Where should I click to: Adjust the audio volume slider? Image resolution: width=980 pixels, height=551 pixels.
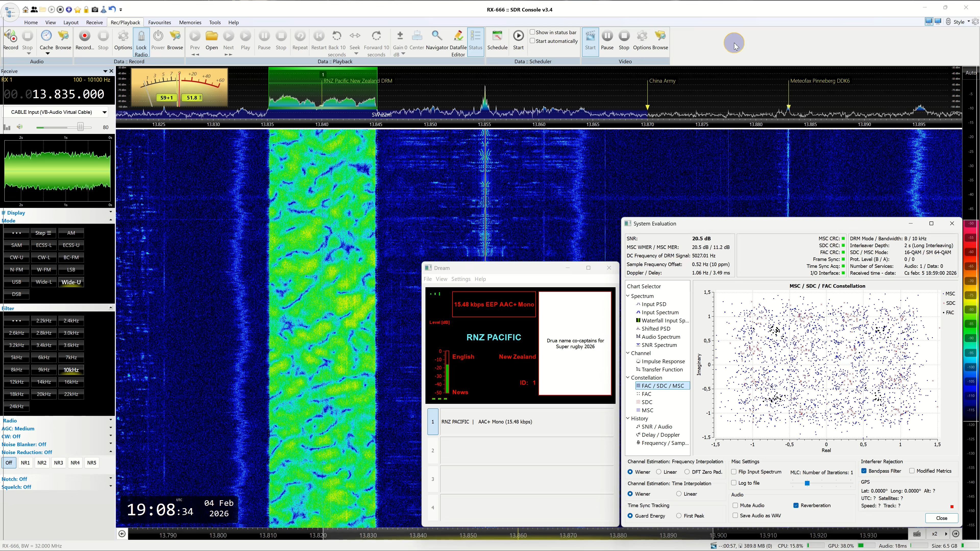(x=80, y=127)
